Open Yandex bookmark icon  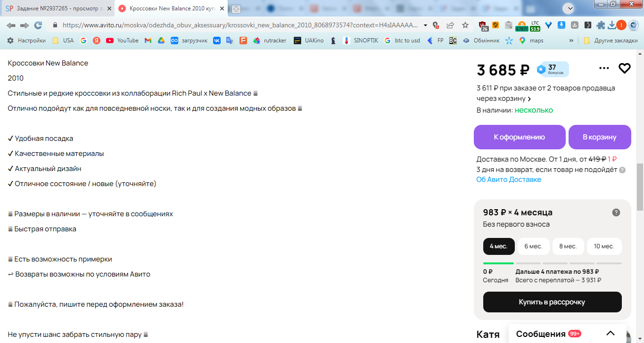coord(96,41)
